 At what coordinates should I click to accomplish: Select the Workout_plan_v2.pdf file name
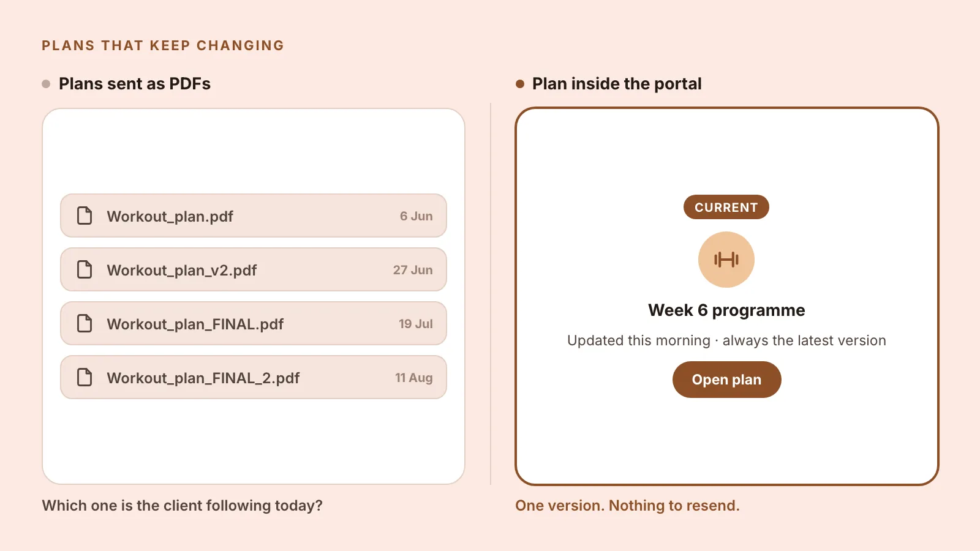click(x=182, y=270)
